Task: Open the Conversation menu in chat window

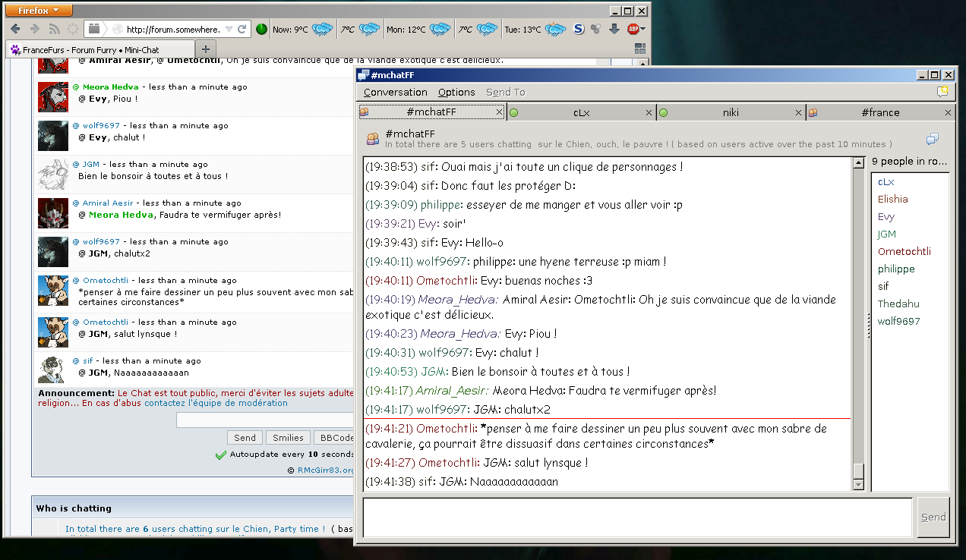Action: click(396, 93)
